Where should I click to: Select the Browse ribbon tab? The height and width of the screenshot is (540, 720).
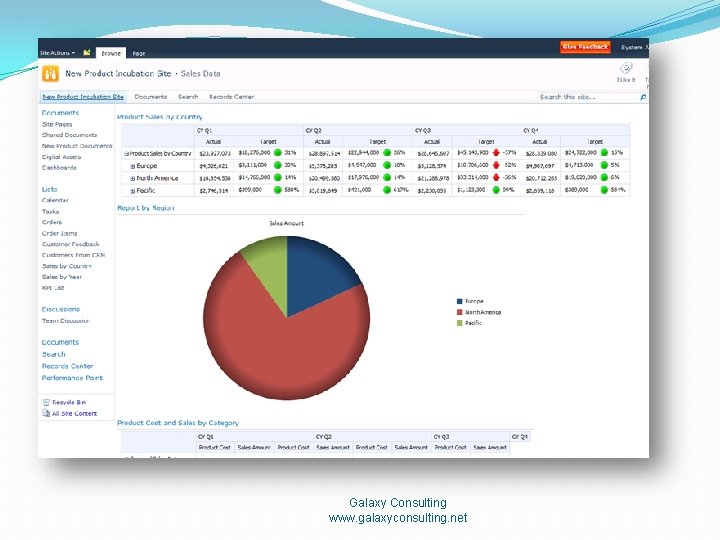pyautogui.click(x=111, y=53)
